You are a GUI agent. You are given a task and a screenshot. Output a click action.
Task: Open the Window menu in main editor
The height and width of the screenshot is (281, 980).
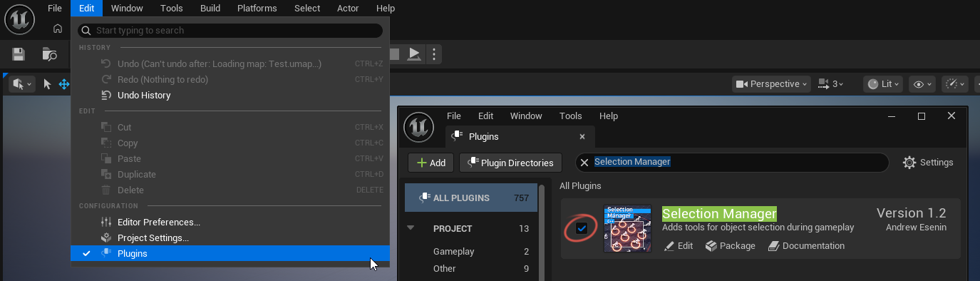point(128,9)
